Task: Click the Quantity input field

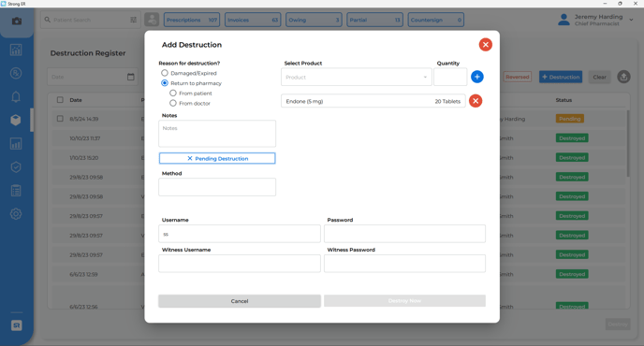Action: 450,78
